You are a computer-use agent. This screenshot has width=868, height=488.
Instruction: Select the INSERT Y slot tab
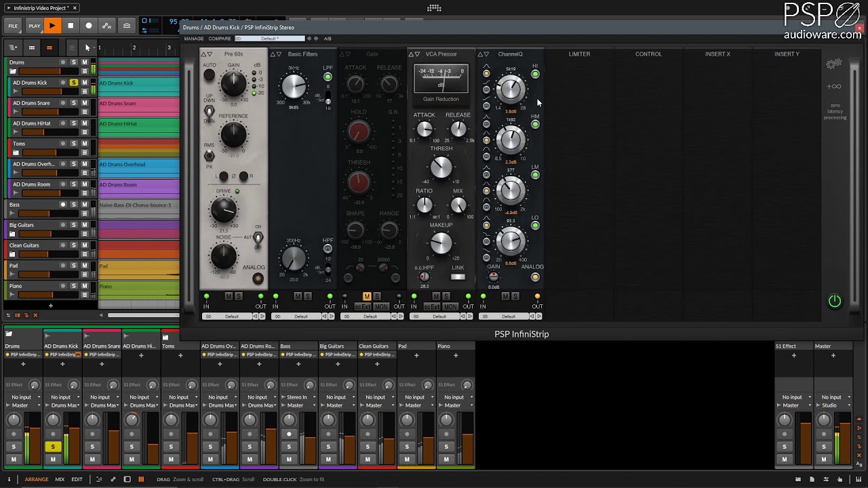coord(787,54)
